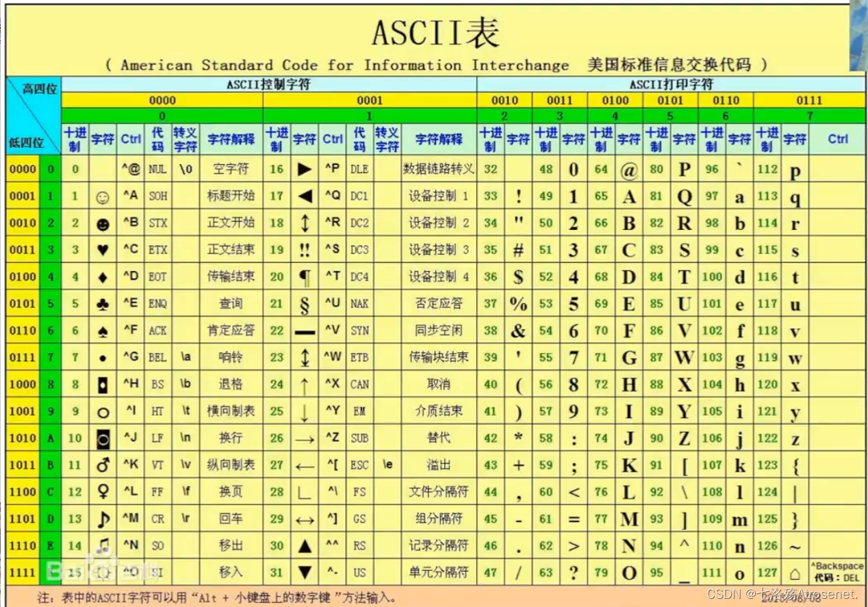This screenshot has height=607, width=868.
Task: Click the right arrow symbol in row SUB
Action: coord(305,440)
